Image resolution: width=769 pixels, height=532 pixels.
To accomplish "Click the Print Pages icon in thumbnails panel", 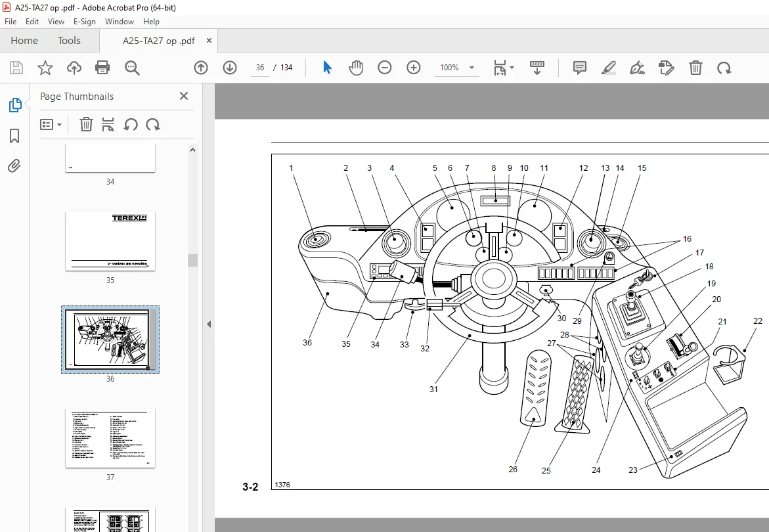I will pyautogui.click(x=108, y=125).
